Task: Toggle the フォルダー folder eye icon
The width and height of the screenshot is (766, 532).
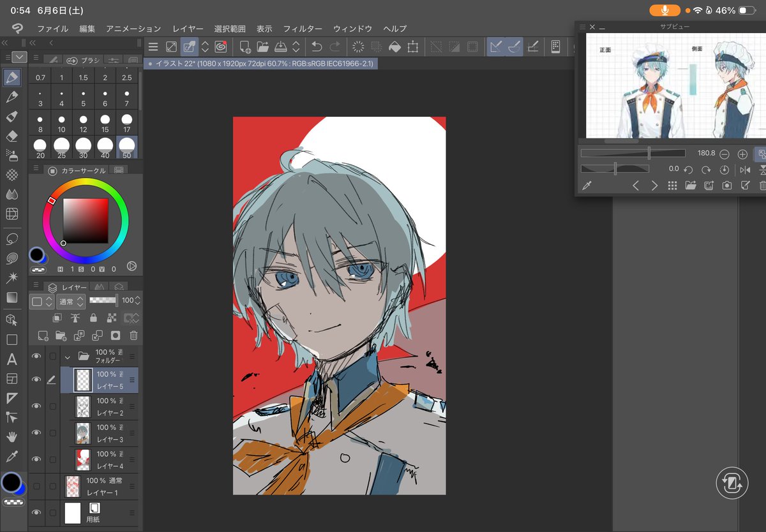Action: [x=36, y=356]
